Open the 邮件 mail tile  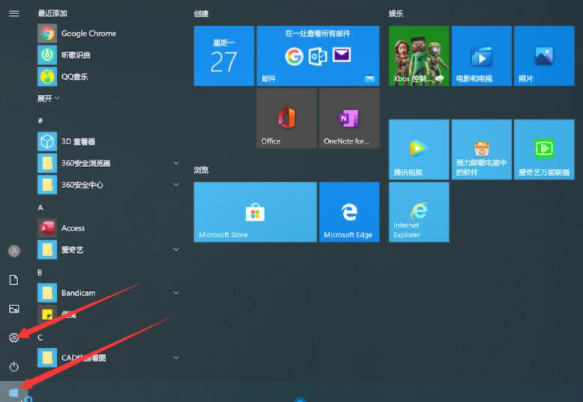point(318,56)
